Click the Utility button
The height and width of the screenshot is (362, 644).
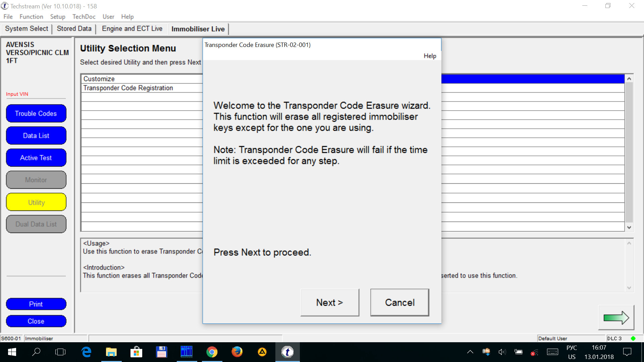click(36, 202)
